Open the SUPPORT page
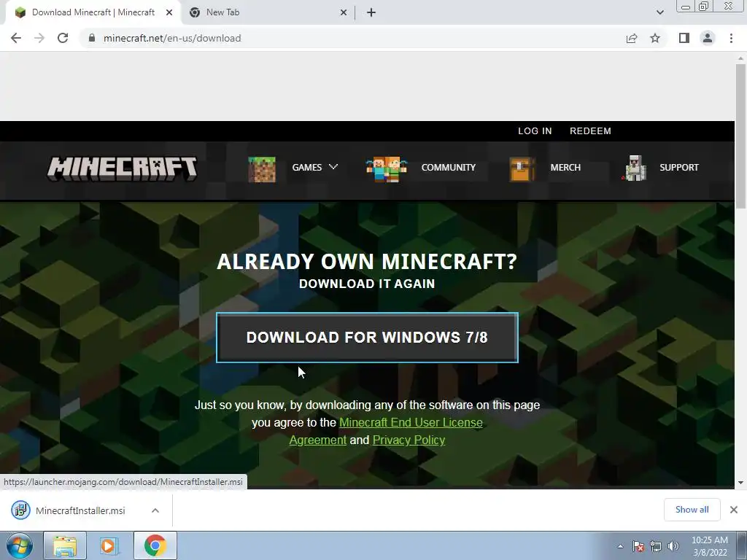This screenshot has width=747, height=560. (679, 167)
